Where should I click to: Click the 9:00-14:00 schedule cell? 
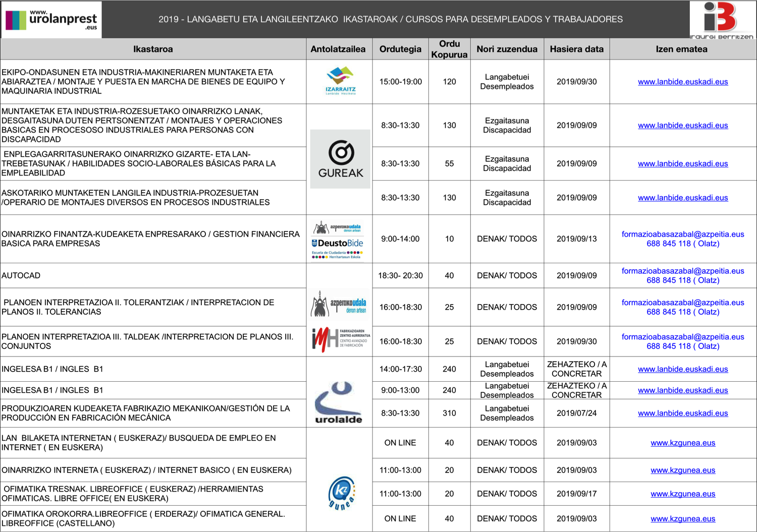(400, 239)
